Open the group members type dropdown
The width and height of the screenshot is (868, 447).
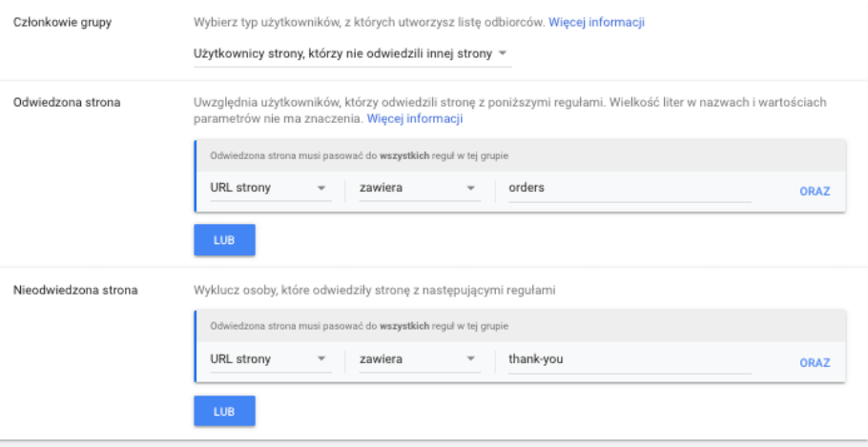pos(351,54)
